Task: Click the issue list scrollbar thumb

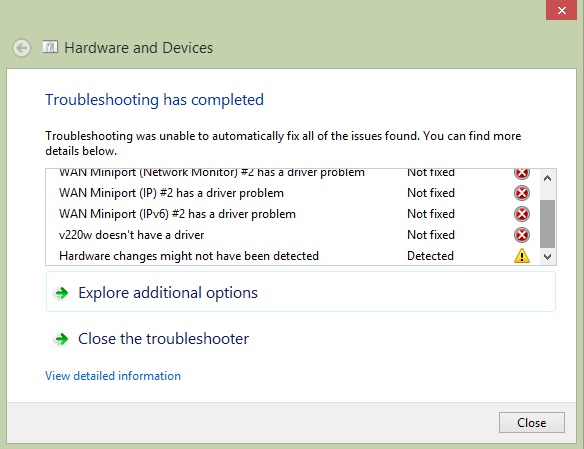Action: 547,224
